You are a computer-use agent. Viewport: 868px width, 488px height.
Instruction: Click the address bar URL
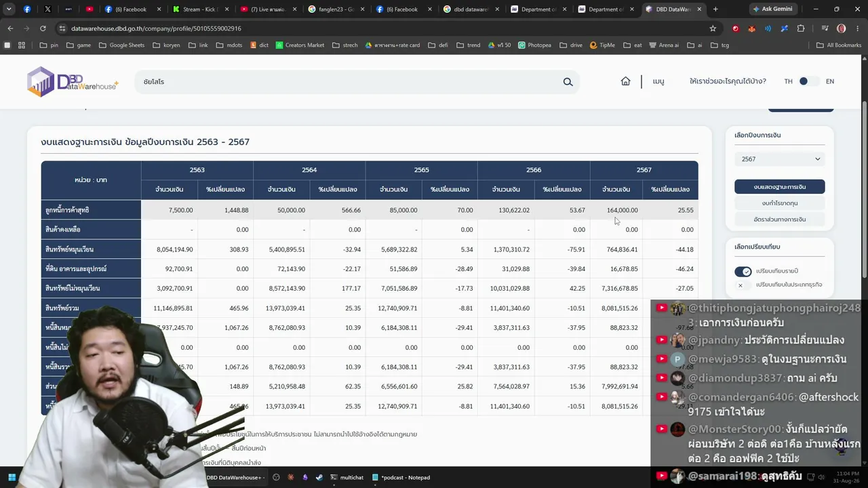pos(156,28)
